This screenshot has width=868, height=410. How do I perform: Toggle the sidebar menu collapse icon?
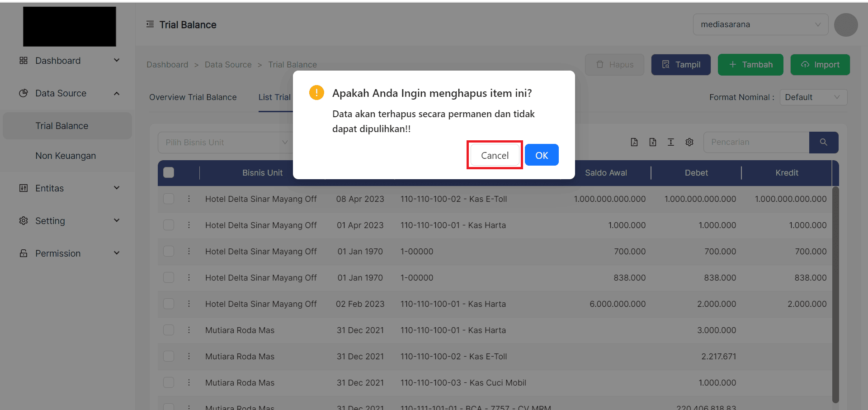tap(150, 24)
